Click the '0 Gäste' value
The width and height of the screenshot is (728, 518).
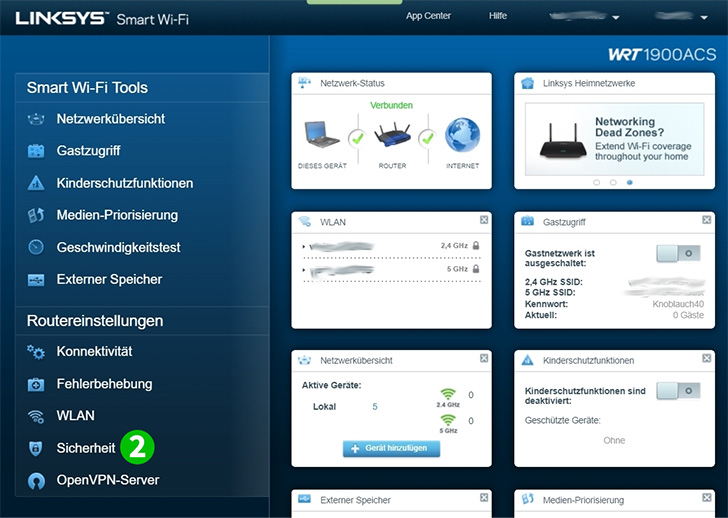688,315
